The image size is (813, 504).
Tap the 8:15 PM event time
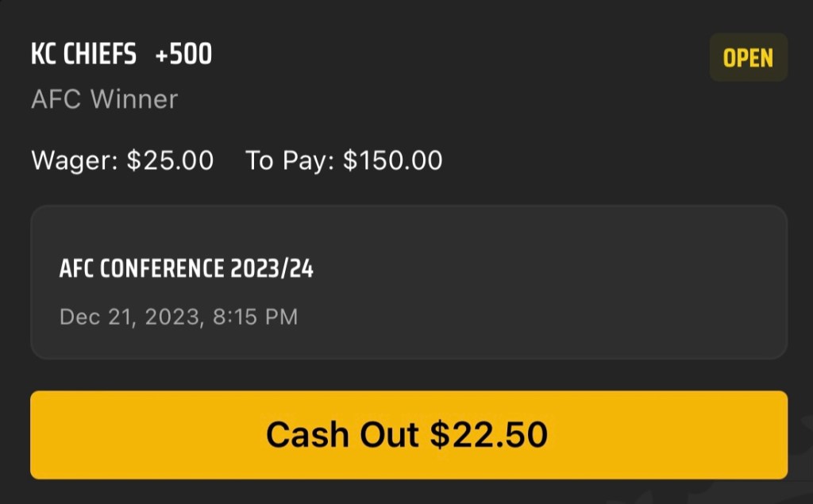pyautogui.click(x=255, y=317)
